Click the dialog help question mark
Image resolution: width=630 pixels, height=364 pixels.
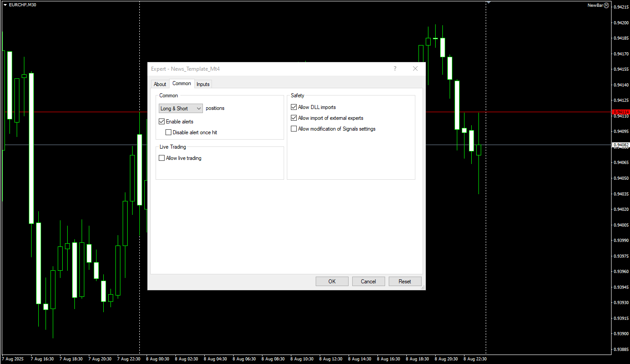point(395,68)
